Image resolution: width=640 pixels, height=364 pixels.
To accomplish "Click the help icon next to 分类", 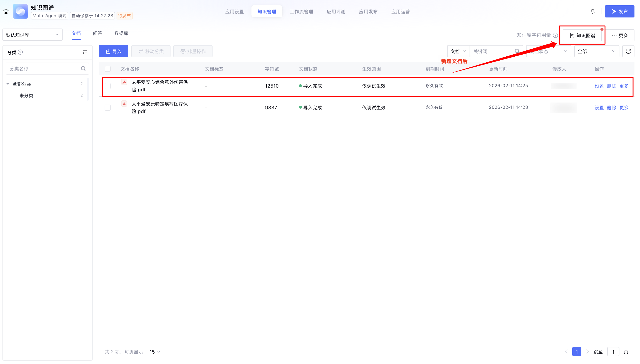I will click(21, 52).
